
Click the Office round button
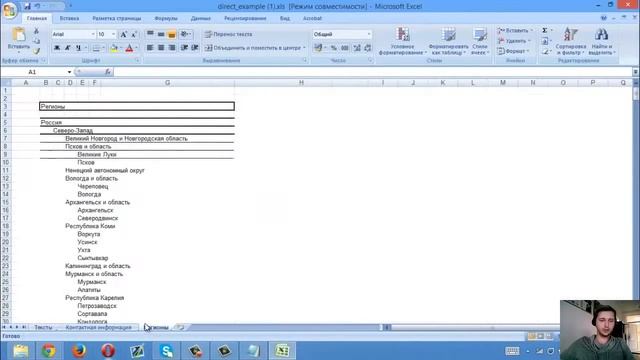tap(9, 10)
